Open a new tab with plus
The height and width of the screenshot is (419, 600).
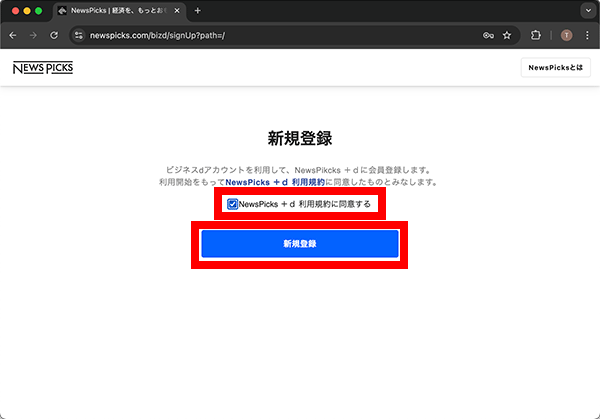click(197, 11)
